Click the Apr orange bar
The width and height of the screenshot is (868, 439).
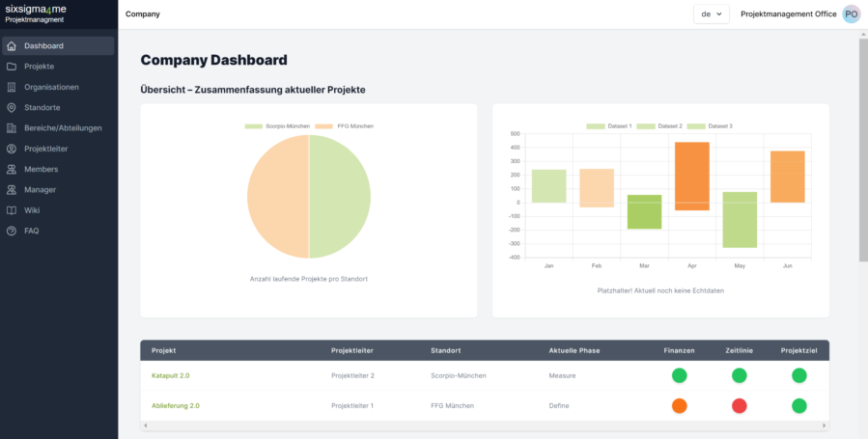coord(692,177)
